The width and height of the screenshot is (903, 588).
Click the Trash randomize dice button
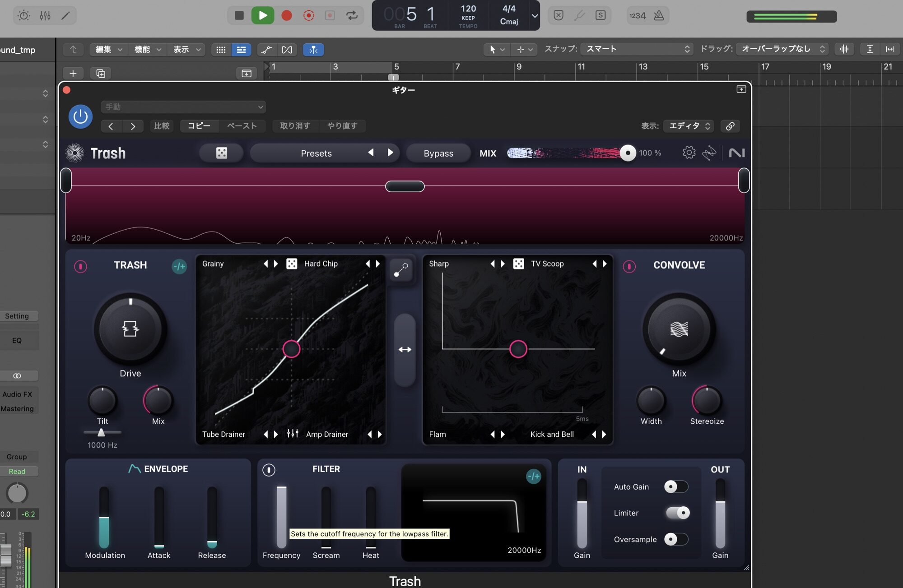click(x=221, y=153)
